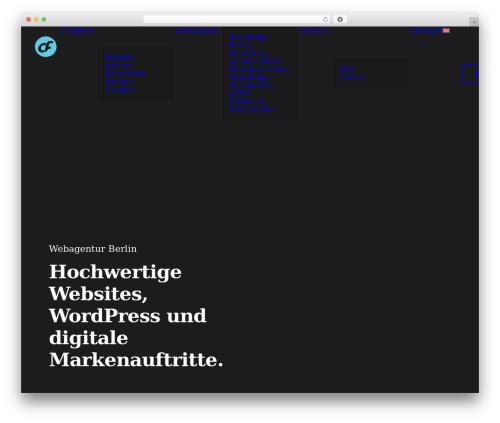Screen dimensions: 500x423
Task: Open Vorher / Nachher submenu link
Action: pos(120,85)
